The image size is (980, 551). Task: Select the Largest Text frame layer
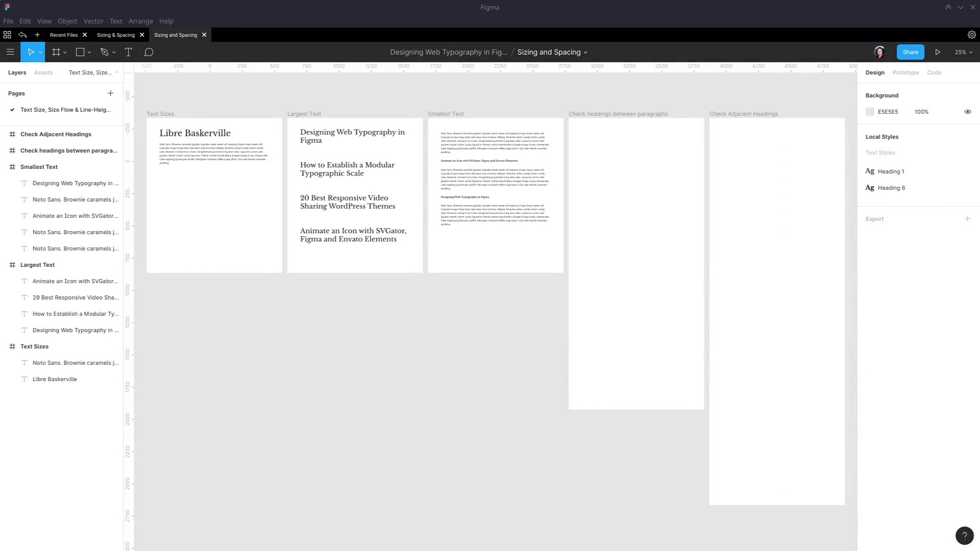point(37,265)
